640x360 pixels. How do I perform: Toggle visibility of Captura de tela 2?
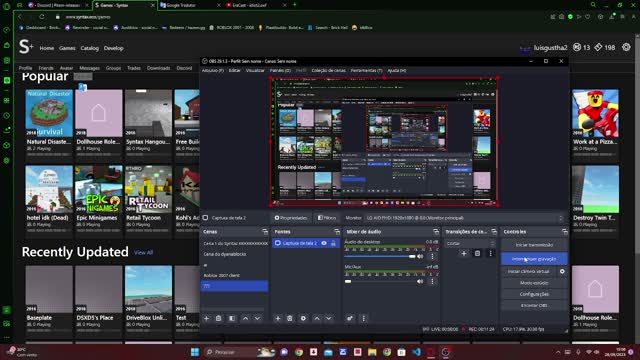pyautogui.click(x=324, y=243)
